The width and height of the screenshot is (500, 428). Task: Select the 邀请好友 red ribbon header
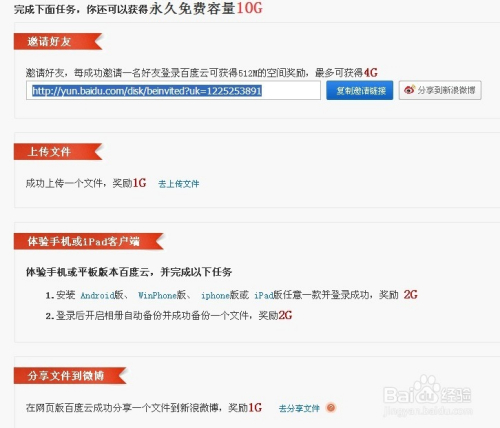[58, 41]
